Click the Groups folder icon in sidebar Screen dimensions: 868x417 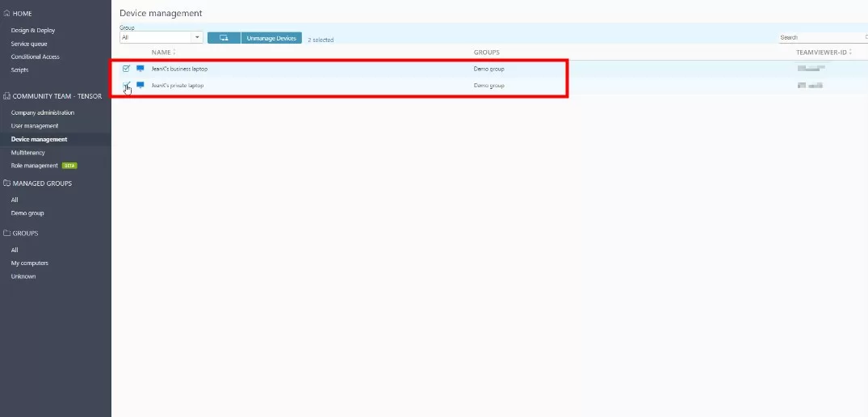point(6,233)
